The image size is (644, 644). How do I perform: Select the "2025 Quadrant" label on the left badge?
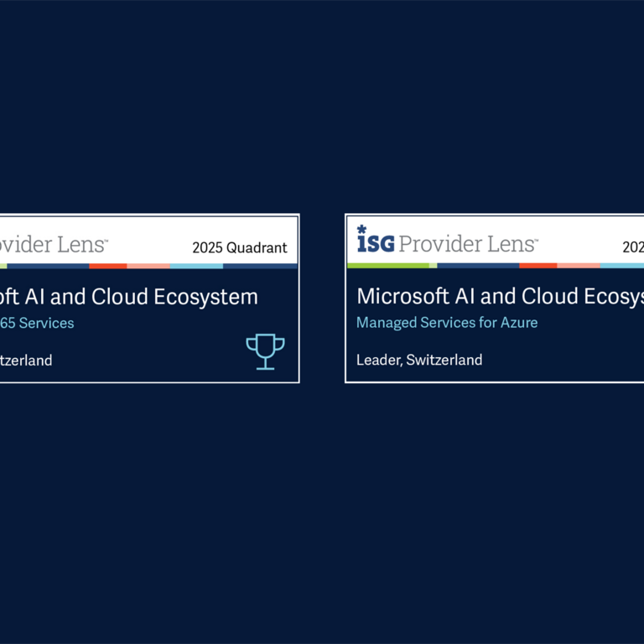pyautogui.click(x=239, y=247)
